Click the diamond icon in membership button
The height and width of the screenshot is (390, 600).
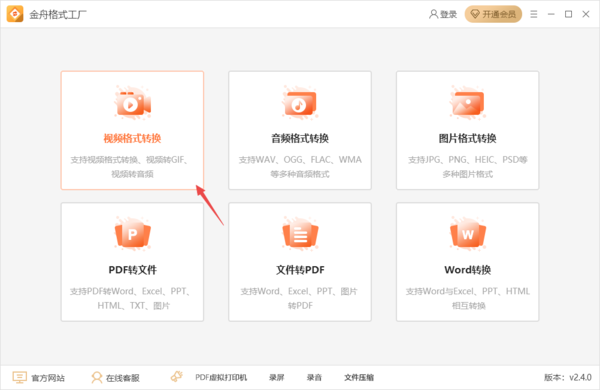point(475,15)
